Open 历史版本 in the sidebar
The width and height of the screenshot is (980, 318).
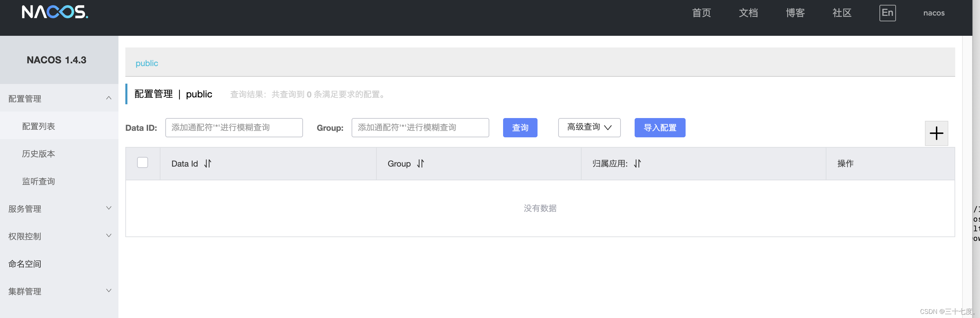click(x=39, y=154)
